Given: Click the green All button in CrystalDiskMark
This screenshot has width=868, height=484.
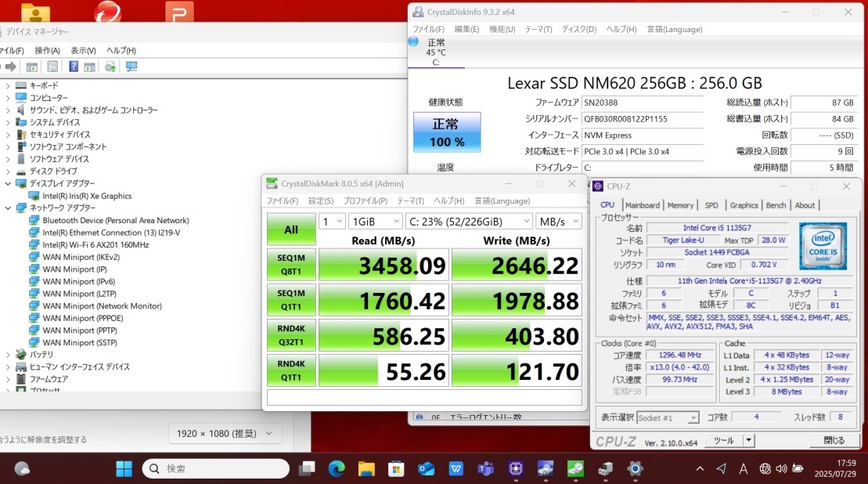Looking at the screenshot, I should click(x=291, y=229).
